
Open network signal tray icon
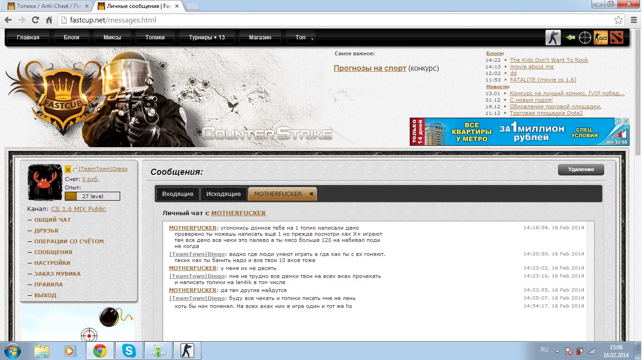[592, 351]
